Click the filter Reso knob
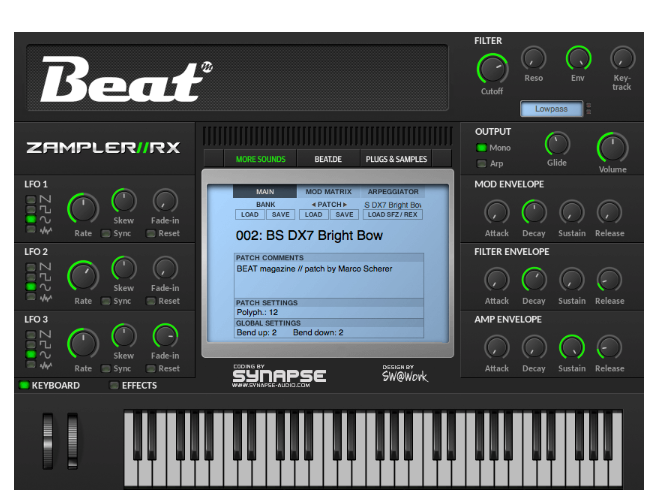Viewport: 648px width, 502px height. pos(534,59)
